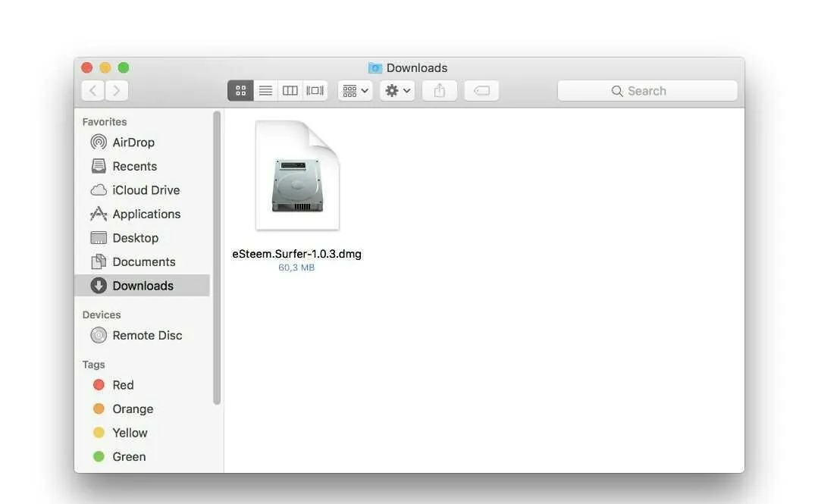The image size is (818, 504).
Task: Open the item arrangement dropdown
Action: tap(356, 91)
